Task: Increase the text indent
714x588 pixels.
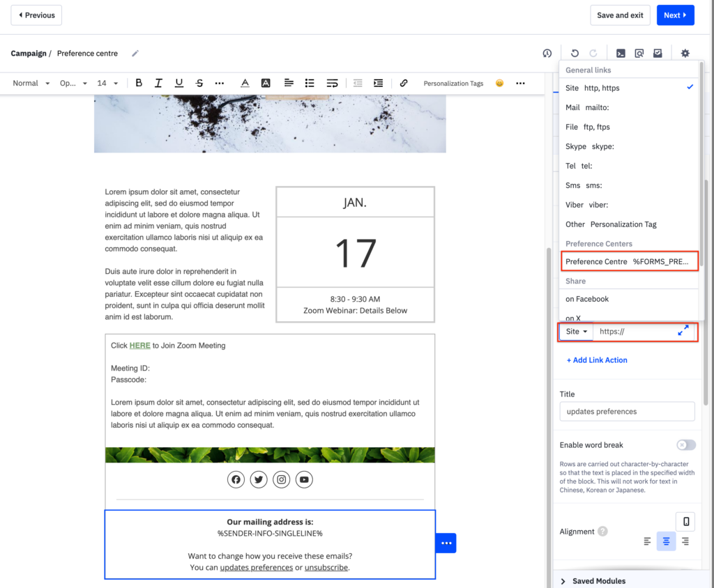Action: click(x=379, y=83)
